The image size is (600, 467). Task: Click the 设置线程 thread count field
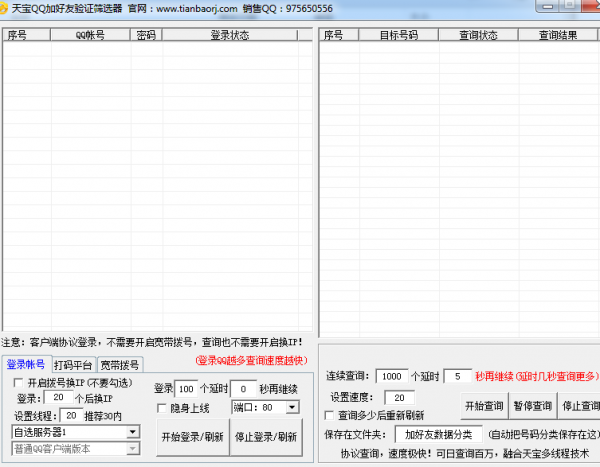(x=71, y=415)
